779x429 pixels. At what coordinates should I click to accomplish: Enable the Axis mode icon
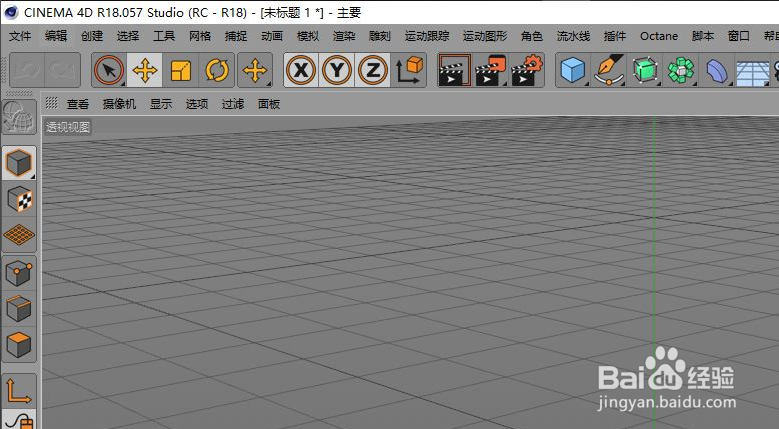tap(19, 391)
